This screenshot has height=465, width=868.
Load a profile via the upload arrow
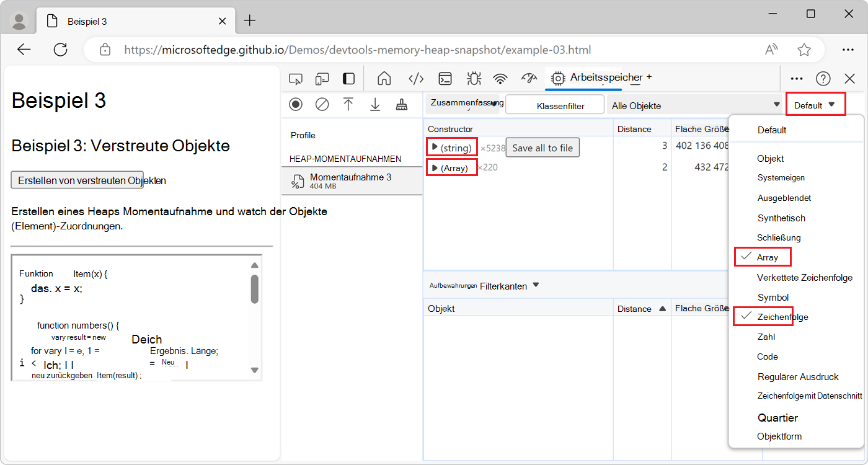[348, 105]
